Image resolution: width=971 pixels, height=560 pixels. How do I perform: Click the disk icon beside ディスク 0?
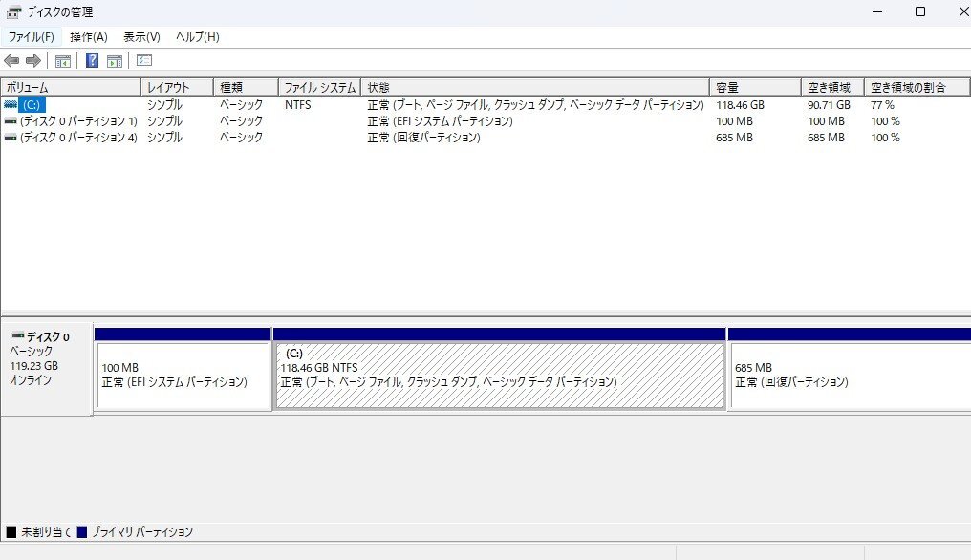(x=16, y=334)
